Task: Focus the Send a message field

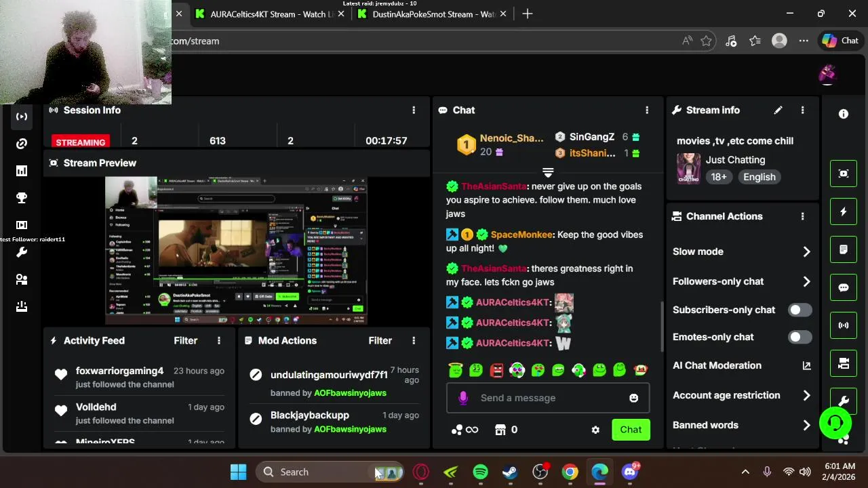Action: tap(547, 398)
